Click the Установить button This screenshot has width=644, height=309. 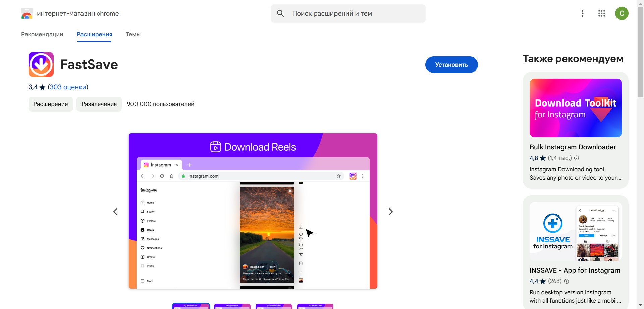pyautogui.click(x=451, y=65)
